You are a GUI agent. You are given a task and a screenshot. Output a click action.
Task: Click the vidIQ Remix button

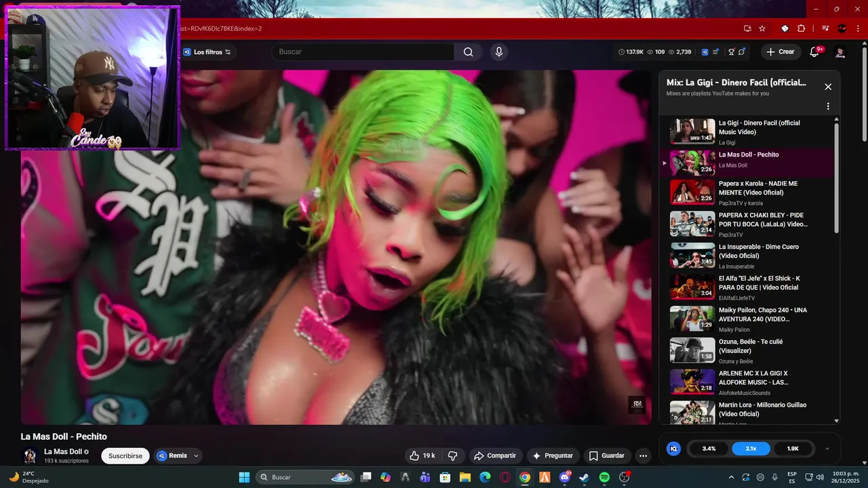172,456
